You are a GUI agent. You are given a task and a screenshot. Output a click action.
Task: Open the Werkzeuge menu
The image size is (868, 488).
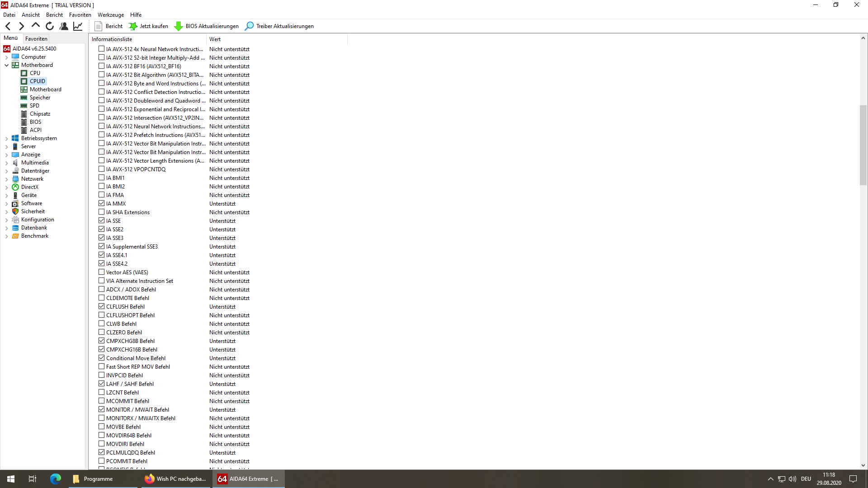(x=110, y=15)
